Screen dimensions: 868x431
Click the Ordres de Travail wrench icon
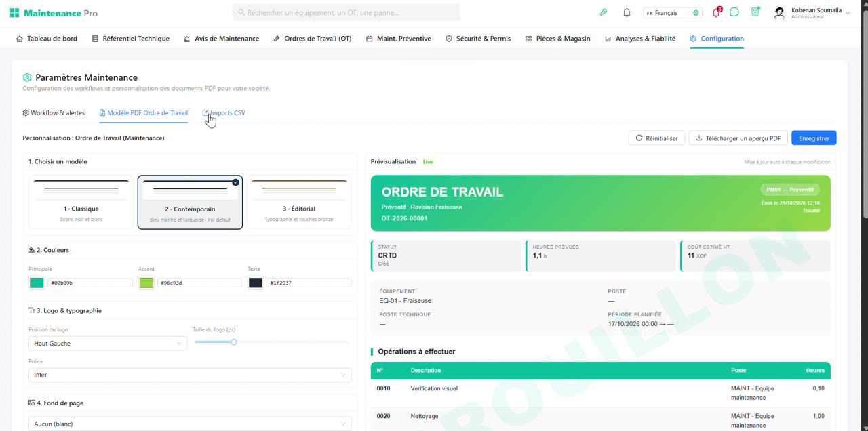pyautogui.click(x=277, y=39)
